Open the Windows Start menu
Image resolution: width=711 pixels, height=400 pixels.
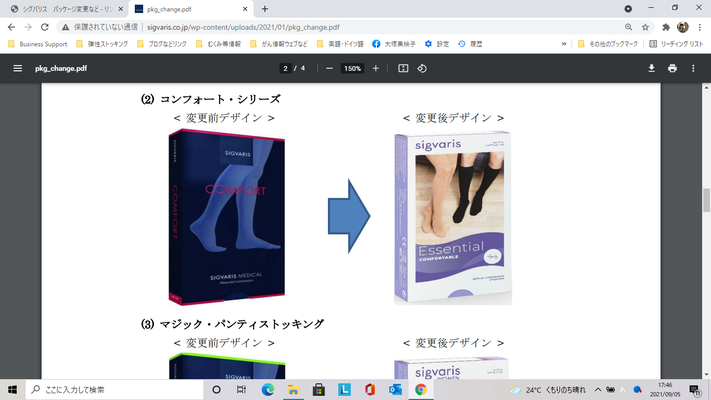(x=12, y=390)
